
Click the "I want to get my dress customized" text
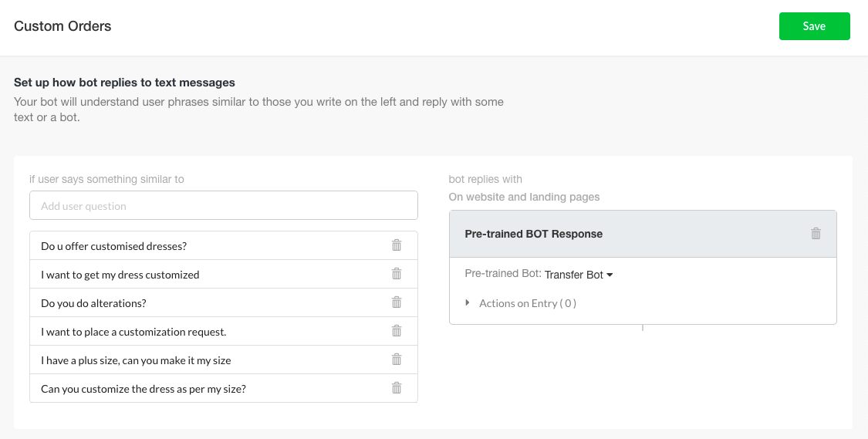(120, 275)
